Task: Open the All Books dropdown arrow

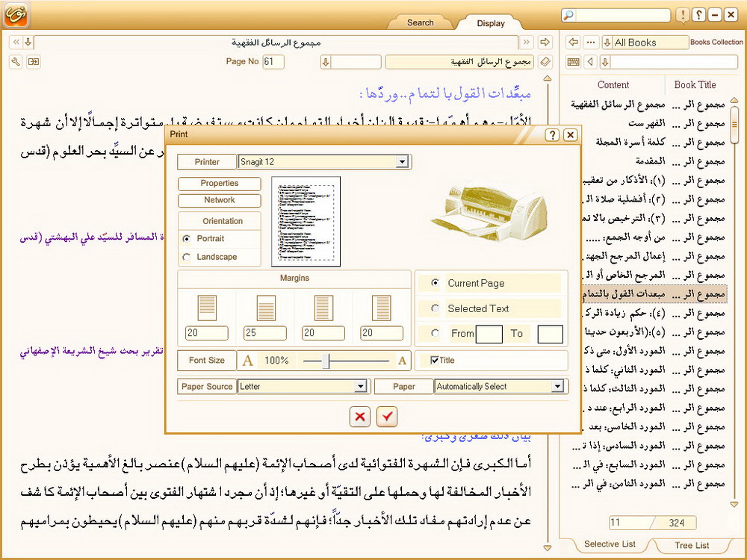Action: (x=607, y=43)
